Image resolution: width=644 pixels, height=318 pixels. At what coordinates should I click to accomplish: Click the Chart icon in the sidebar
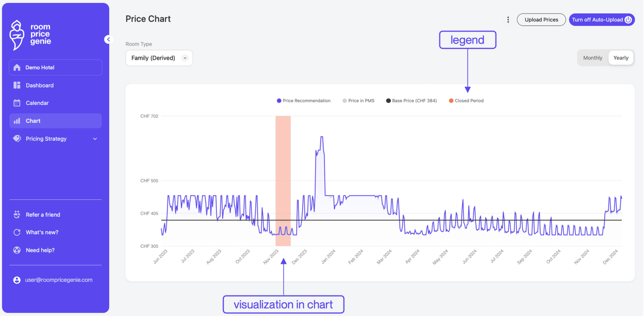(17, 121)
